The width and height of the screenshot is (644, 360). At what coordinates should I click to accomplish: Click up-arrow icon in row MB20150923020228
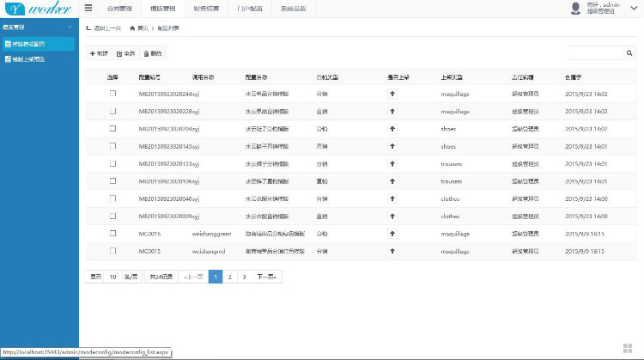[392, 112]
